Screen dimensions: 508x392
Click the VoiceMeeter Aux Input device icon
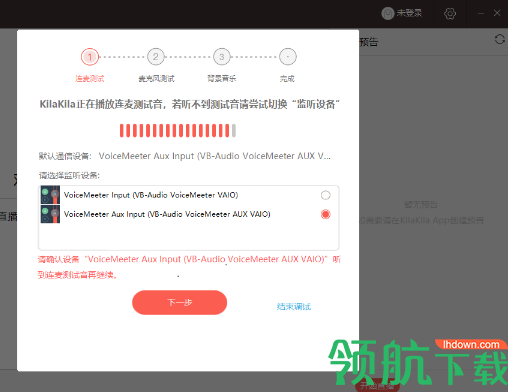[50, 214]
